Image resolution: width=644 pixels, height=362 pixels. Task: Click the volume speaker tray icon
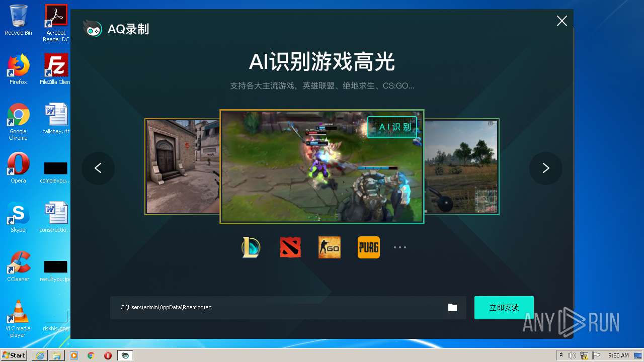(x=572, y=355)
